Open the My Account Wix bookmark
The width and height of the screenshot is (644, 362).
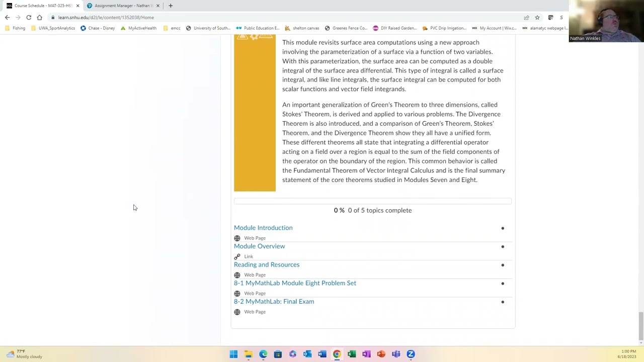[x=494, y=28]
